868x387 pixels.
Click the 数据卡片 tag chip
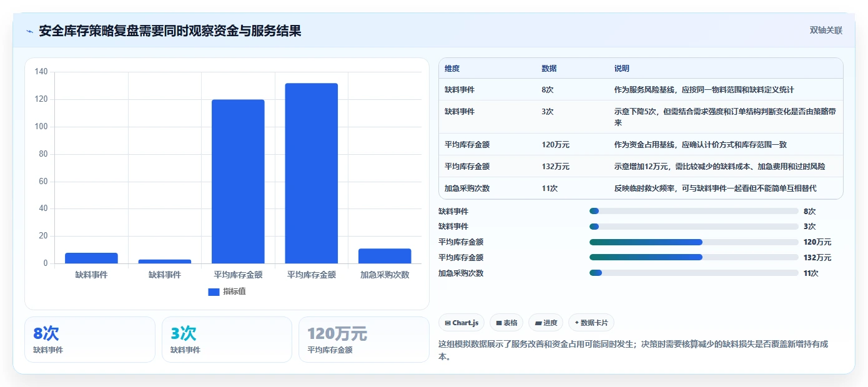pyautogui.click(x=591, y=323)
